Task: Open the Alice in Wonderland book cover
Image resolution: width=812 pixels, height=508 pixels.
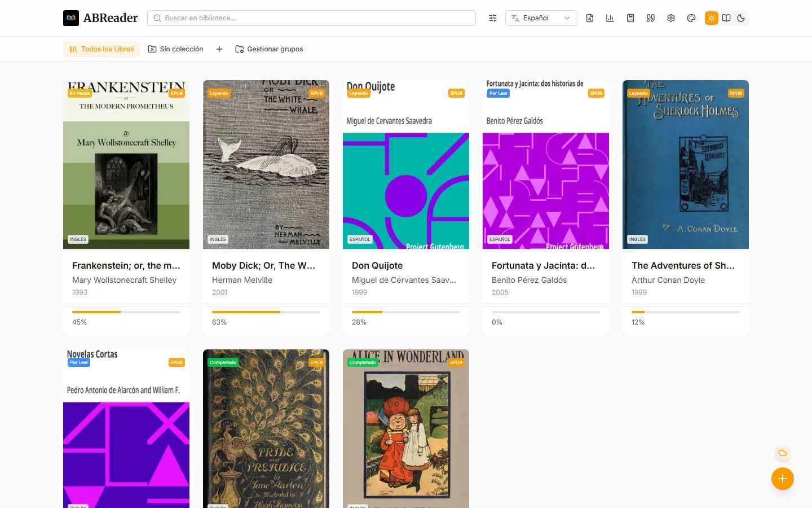Action: [x=406, y=428]
